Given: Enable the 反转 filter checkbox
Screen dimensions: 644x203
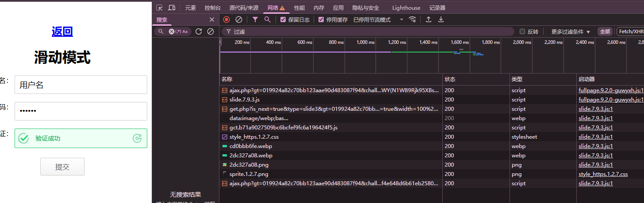Looking at the screenshot, I should 522,31.
